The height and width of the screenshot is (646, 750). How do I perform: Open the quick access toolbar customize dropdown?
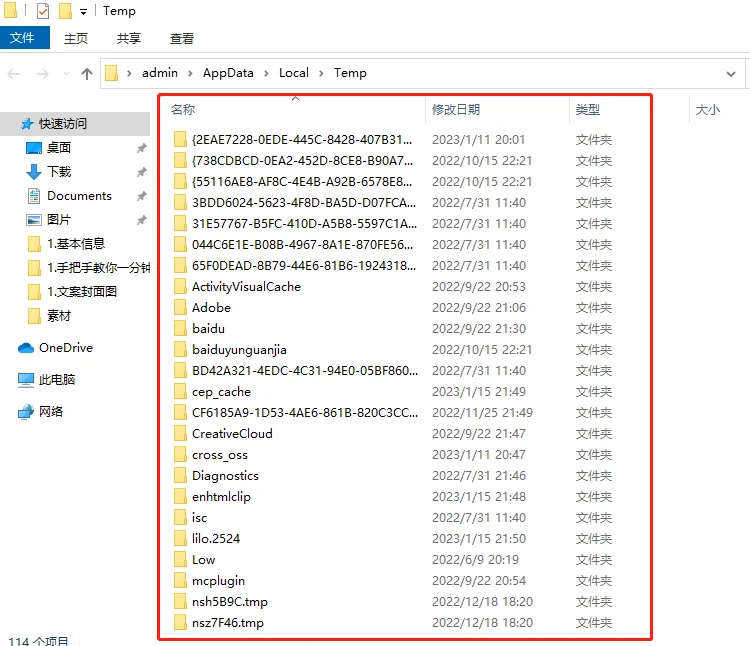click(x=83, y=12)
